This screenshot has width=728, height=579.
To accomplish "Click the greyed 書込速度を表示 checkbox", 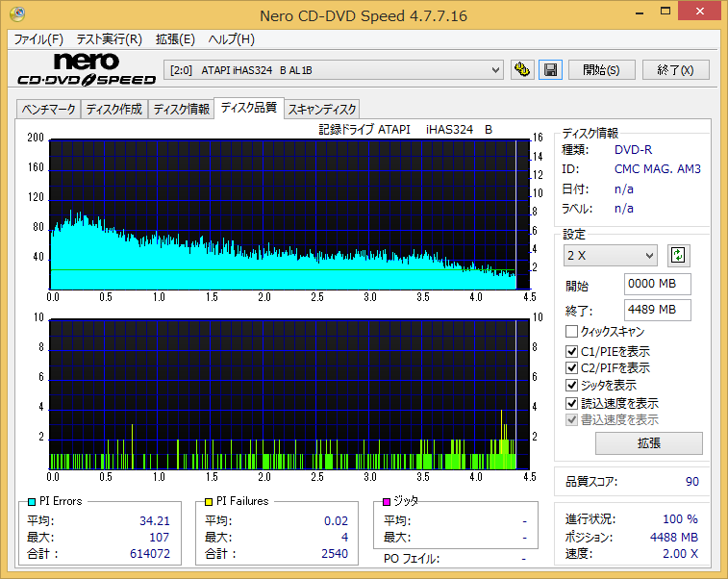I will tap(571, 419).
